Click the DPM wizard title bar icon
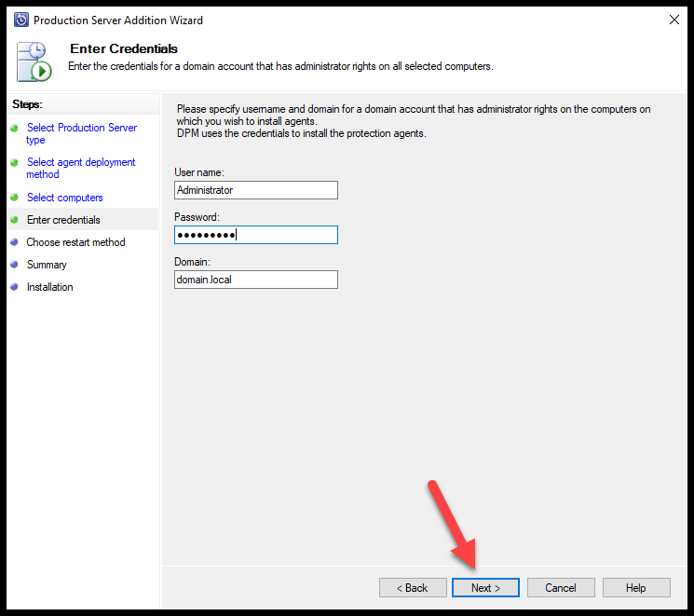This screenshot has height=616, width=694. [21, 20]
